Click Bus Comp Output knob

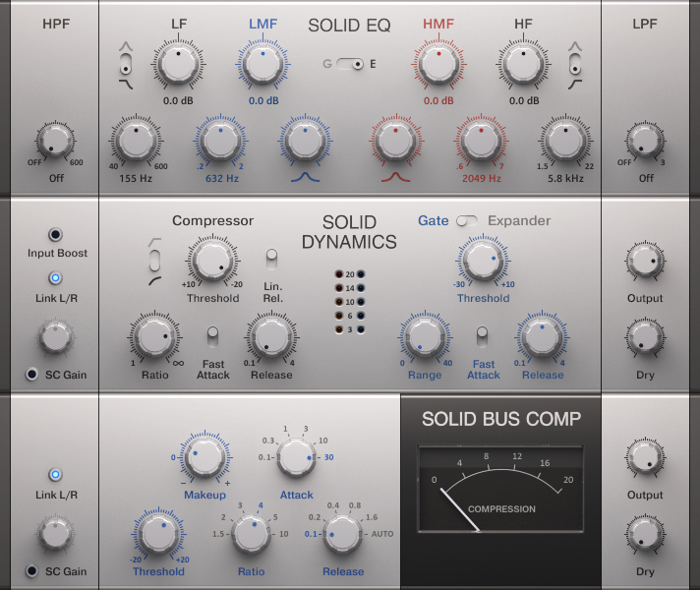(x=645, y=457)
